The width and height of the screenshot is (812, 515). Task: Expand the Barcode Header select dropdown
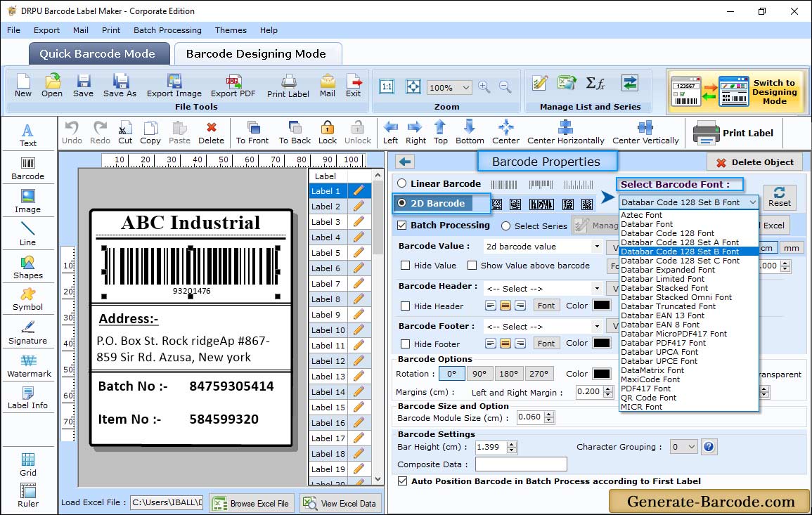coord(597,288)
